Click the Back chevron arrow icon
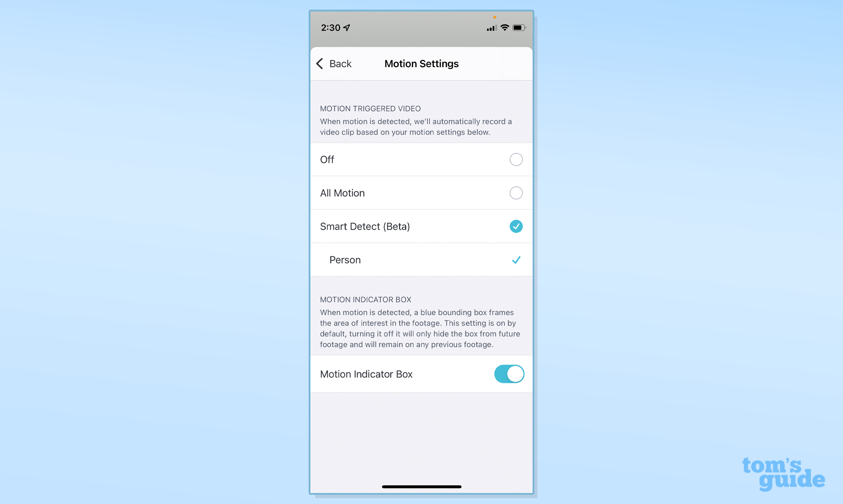Viewport: 843px width, 504px height. pyautogui.click(x=321, y=63)
